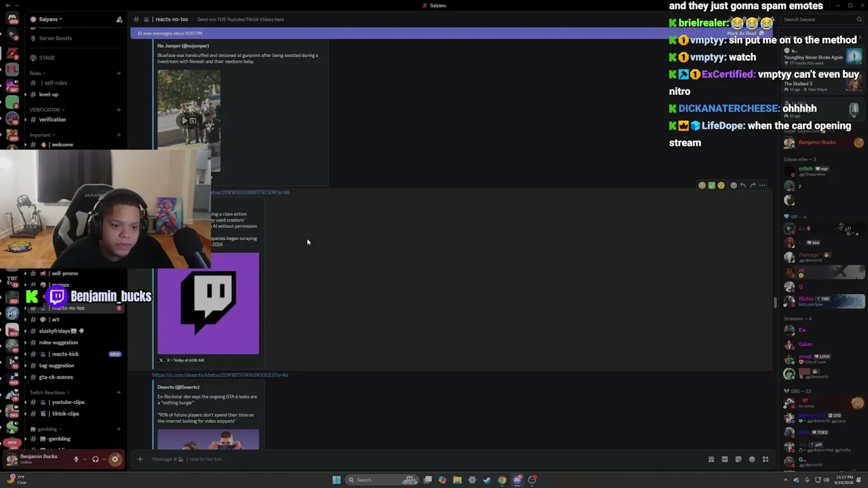This screenshot has width=868, height=488.
Task: Open more options on hovered message
Action: tap(762, 185)
